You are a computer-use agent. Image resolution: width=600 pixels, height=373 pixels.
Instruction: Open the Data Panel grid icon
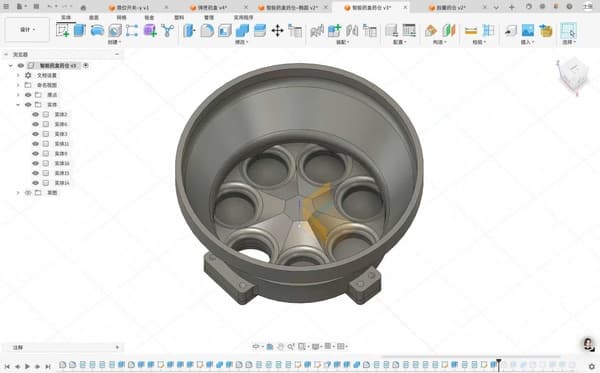pyautogui.click(x=6, y=7)
